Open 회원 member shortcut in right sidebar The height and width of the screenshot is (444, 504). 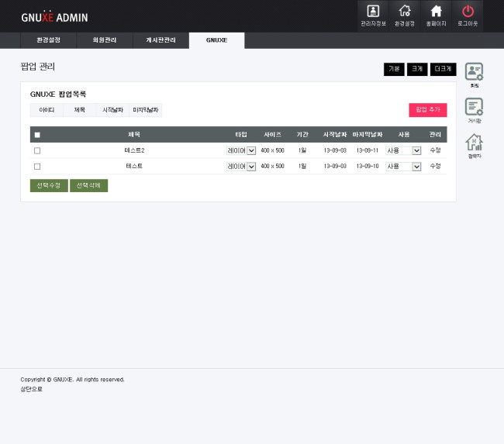pos(474,74)
